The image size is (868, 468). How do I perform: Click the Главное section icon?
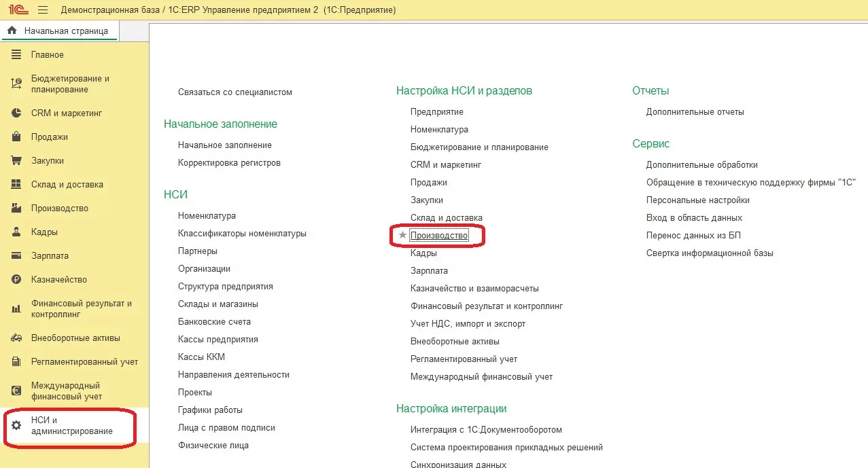coord(17,54)
